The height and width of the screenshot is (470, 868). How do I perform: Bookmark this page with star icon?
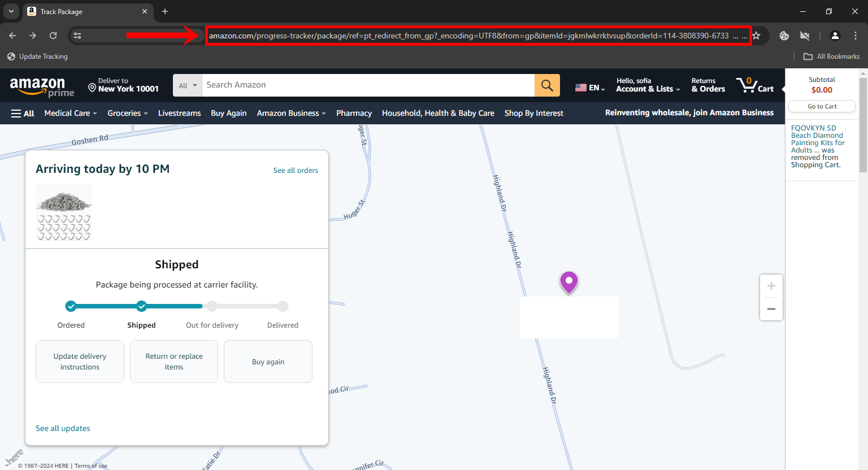click(756, 36)
